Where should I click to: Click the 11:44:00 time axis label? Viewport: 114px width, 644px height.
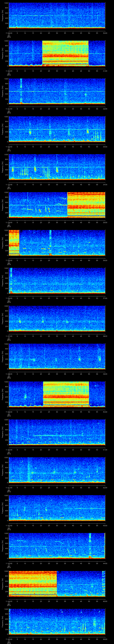coord(9,601)
